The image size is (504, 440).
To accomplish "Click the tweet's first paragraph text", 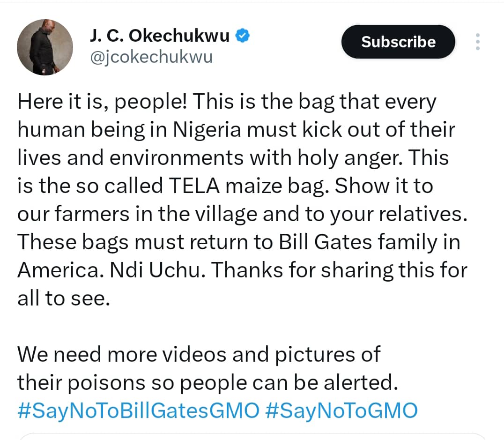I will (242, 200).
